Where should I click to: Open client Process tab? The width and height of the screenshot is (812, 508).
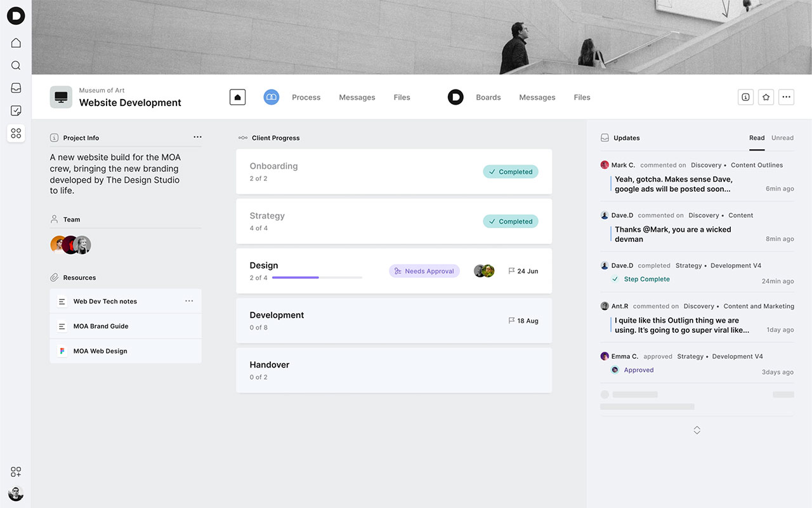(x=306, y=97)
